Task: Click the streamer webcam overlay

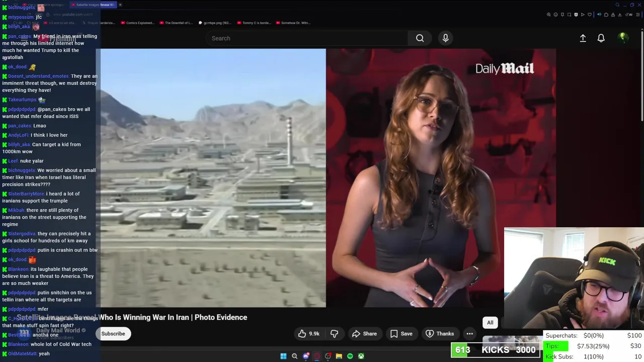Action: point(574,279)
